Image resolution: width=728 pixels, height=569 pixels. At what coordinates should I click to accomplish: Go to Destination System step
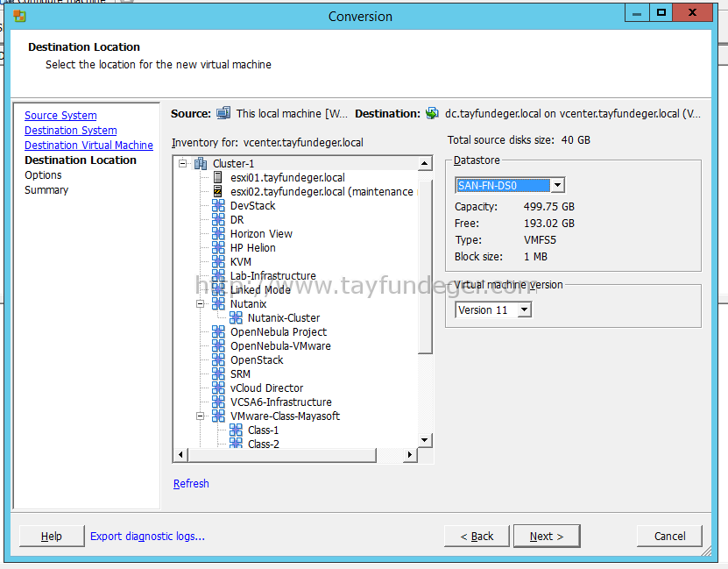71,130
